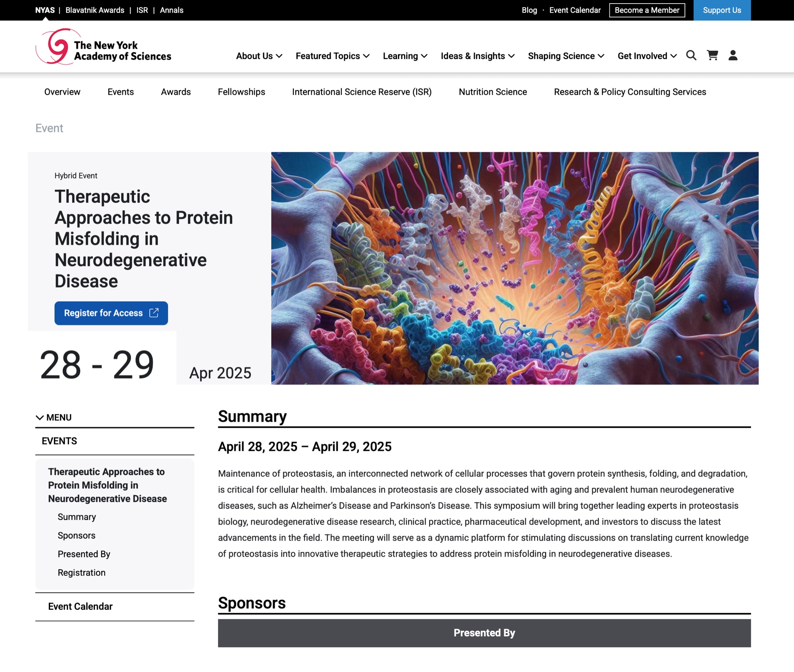Open the Featured Topics dropdown menu
Screen dimensions: 794x672
tap(332, 56)
